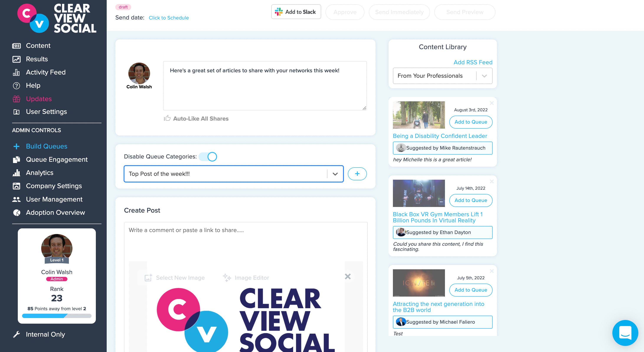Click the level progress bar
Viewport: 644px width, 352px height.
(x=57, y=316)
